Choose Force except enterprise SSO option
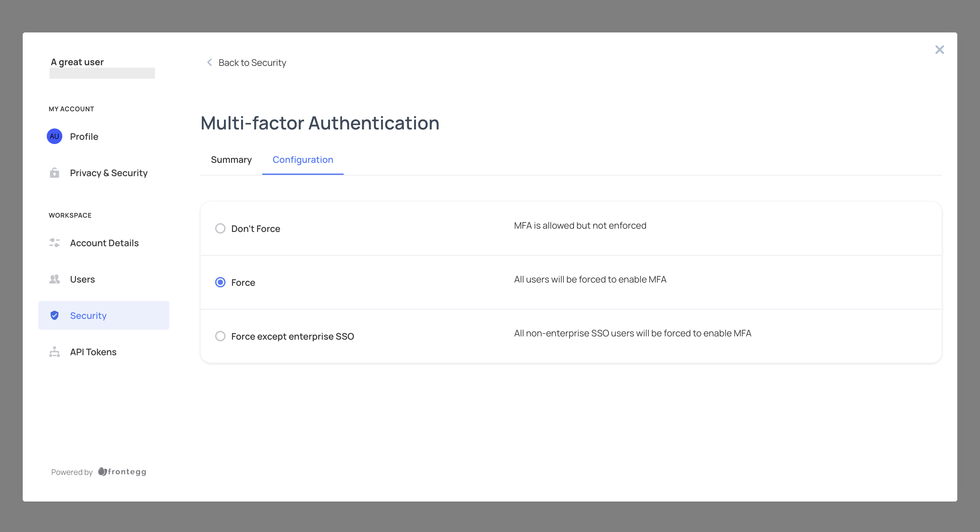Screen dimensions: 980x532 pos(220,336)
